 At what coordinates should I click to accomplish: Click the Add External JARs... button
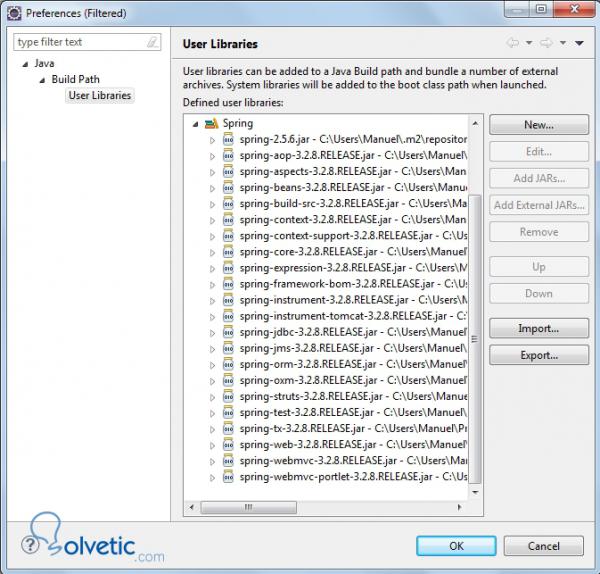539,205
